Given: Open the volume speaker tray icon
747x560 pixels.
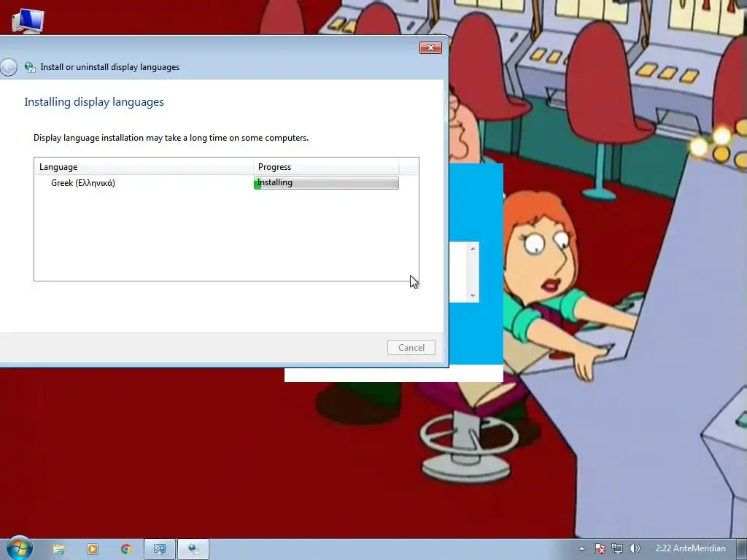Looking at the screenshot, I should pos(634,548).
